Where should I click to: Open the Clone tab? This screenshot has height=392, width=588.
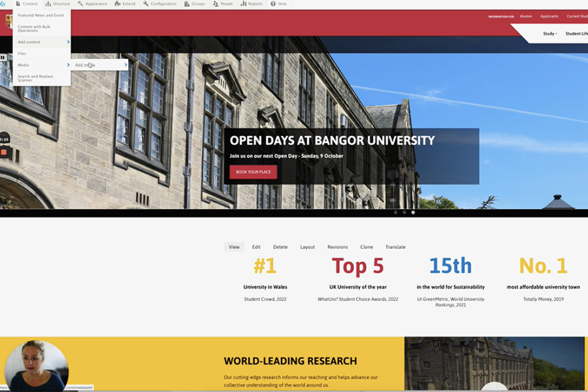coord(367,247)
